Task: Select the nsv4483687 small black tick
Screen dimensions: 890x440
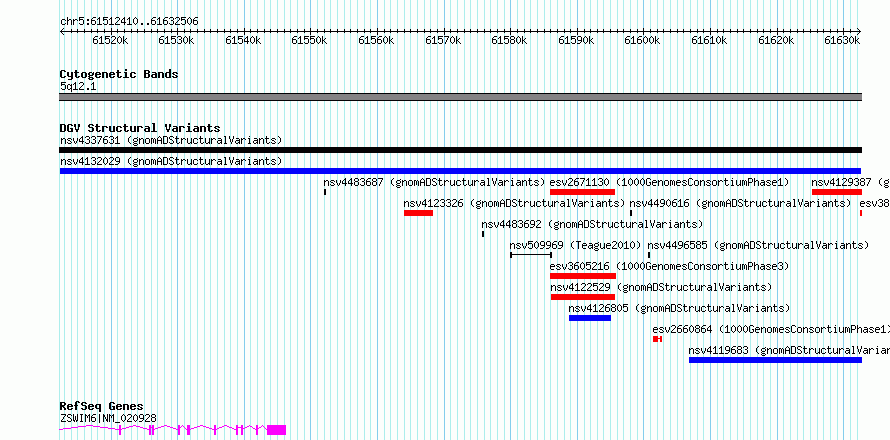Action: [325, 192]
